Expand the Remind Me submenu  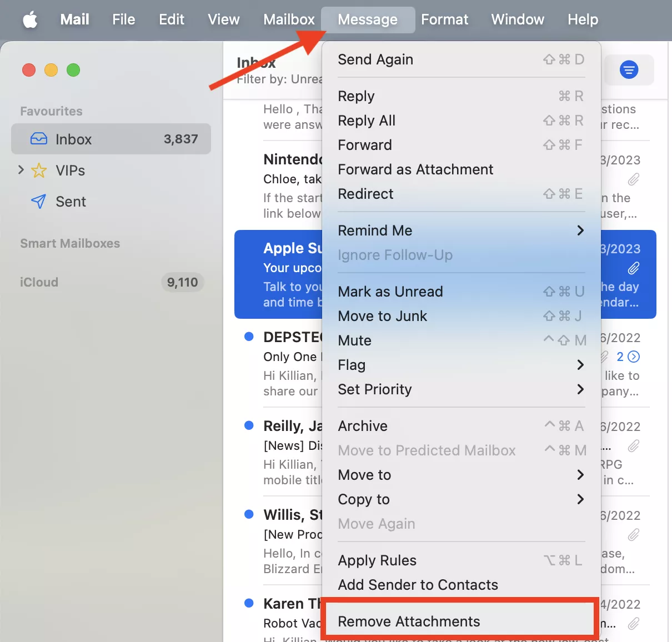tap(461, 230)
